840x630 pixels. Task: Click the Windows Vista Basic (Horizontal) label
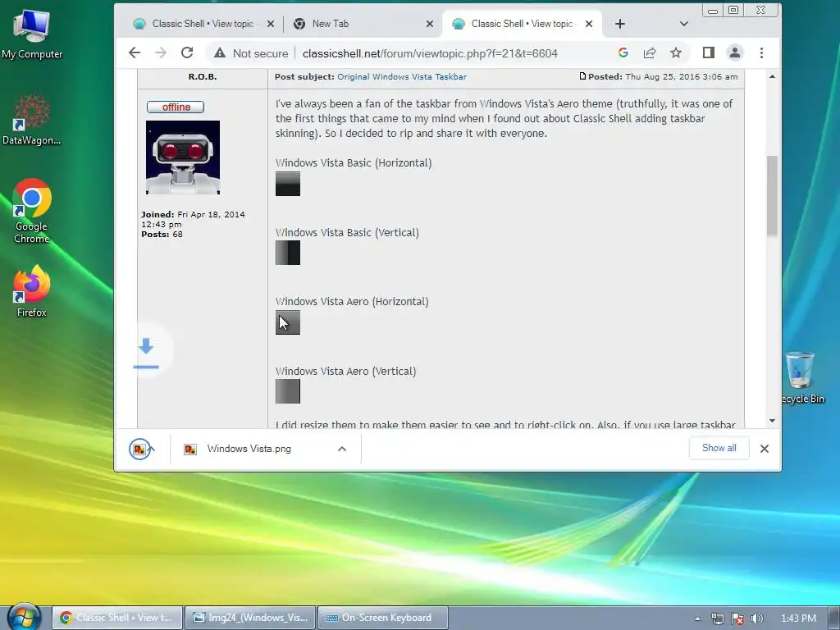tap(354, 163)
